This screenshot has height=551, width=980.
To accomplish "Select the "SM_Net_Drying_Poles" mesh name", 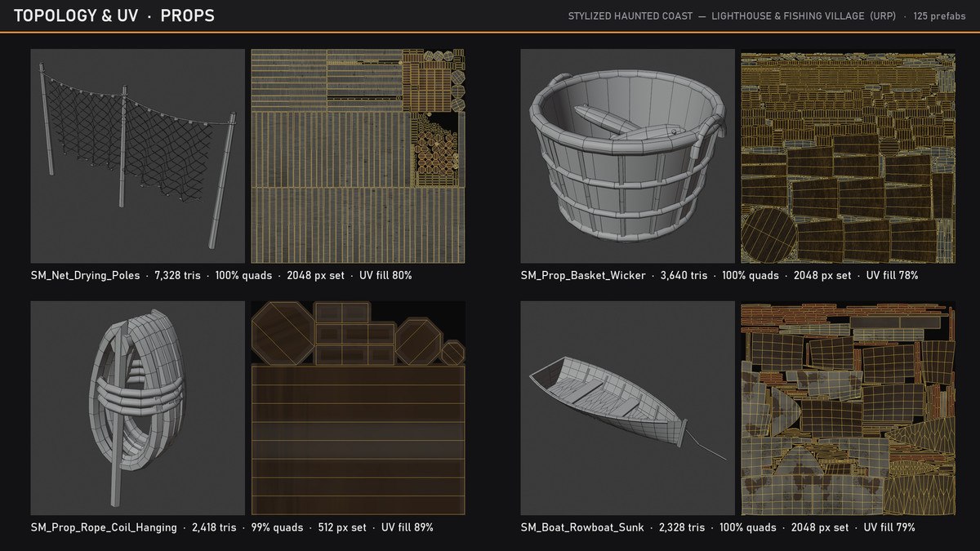I will click(85, 276).
